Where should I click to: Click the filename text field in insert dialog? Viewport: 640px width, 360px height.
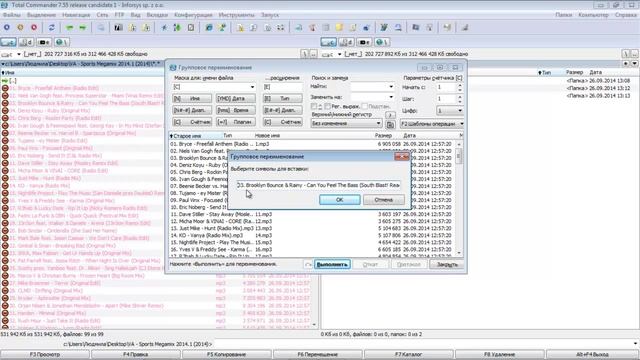click(x=318, y=185)
